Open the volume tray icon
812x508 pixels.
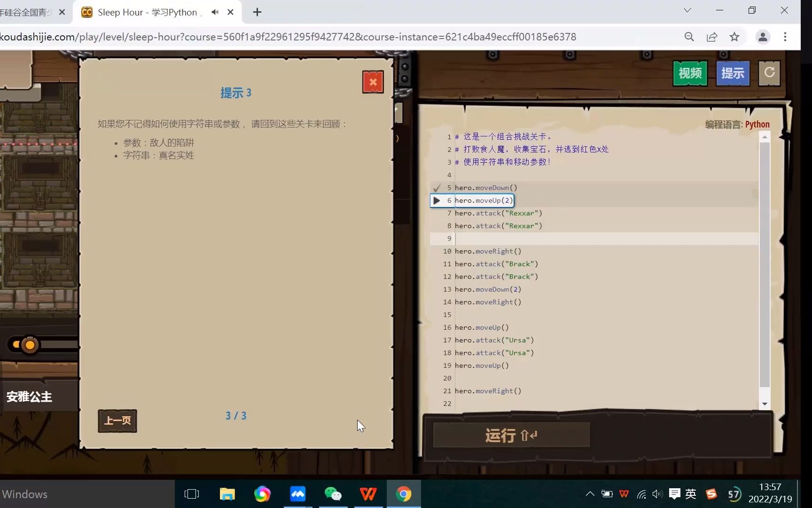pos(657,494)
